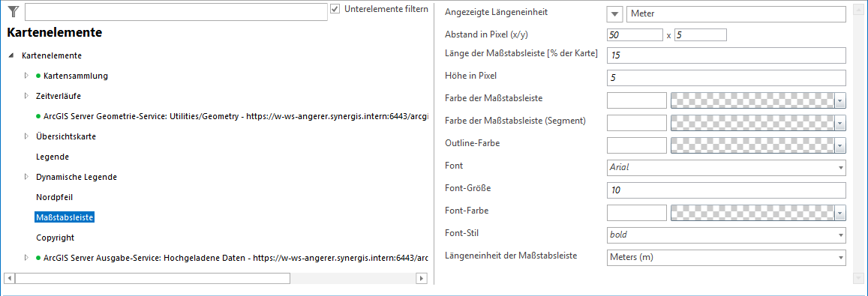The width and height of the screenshot is (868, 296).
Task: Collapse the Kartenelemente root node
Action: [x=11, y=56]
